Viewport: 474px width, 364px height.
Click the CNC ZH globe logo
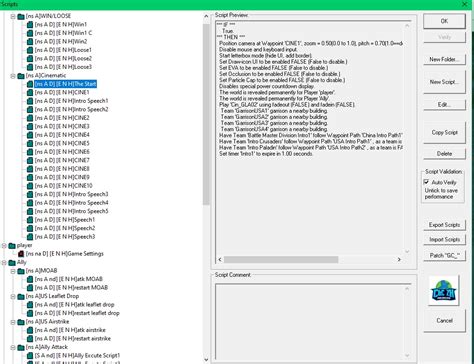pyautogui.click(x=444, y=291)
